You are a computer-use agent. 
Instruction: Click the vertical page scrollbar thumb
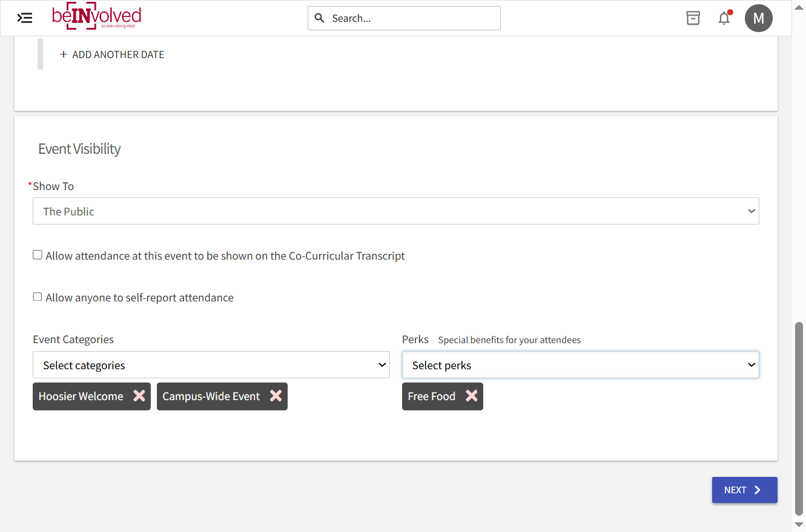coord(799,418)
